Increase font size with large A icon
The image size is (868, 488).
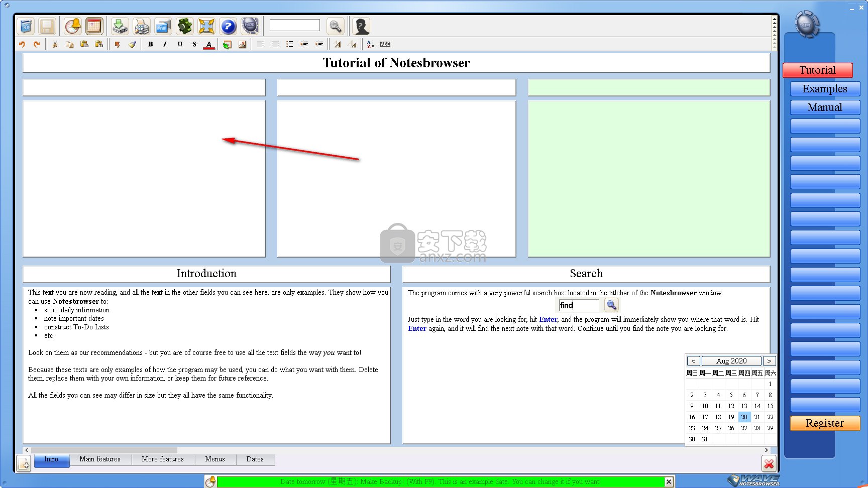click(x=338, y=44)
